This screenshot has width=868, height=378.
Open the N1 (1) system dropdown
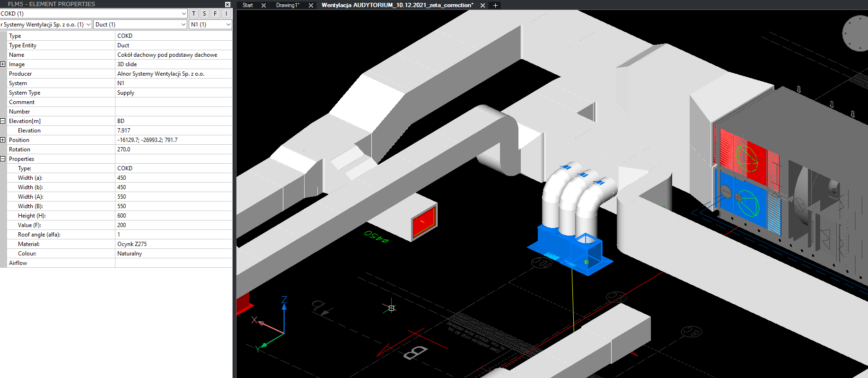228,25
